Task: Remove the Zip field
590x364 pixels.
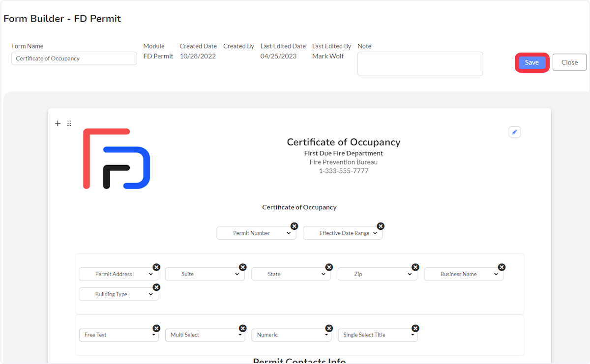Action: coord(415,267)
